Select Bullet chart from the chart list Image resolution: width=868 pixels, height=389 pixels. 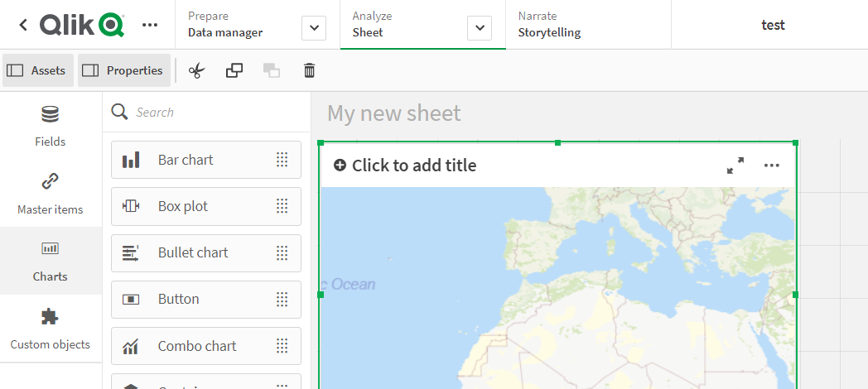[x=206, y=253]
